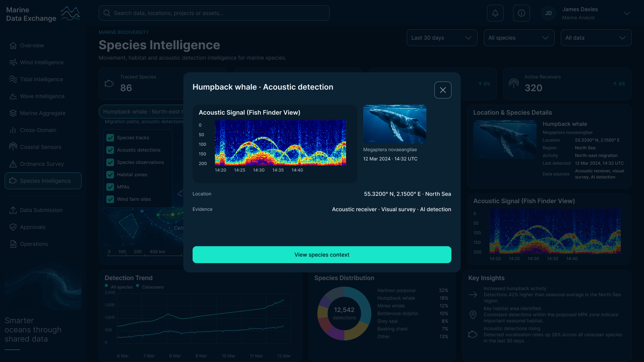This screenshot has height=362, width=644.
Task: Click the Megaptera novaeangliae caption in dialog
Action: click(x=390, y=150)
